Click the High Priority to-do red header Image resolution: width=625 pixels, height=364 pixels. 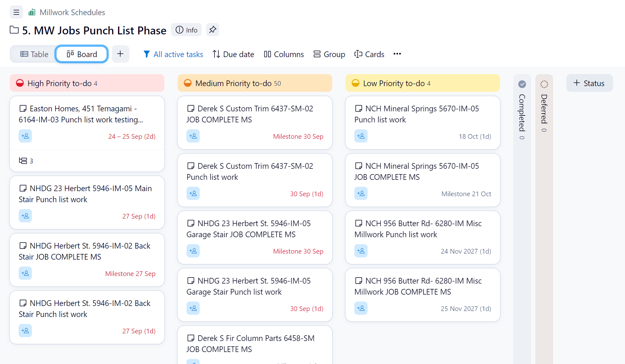click(x=87, y=83)
